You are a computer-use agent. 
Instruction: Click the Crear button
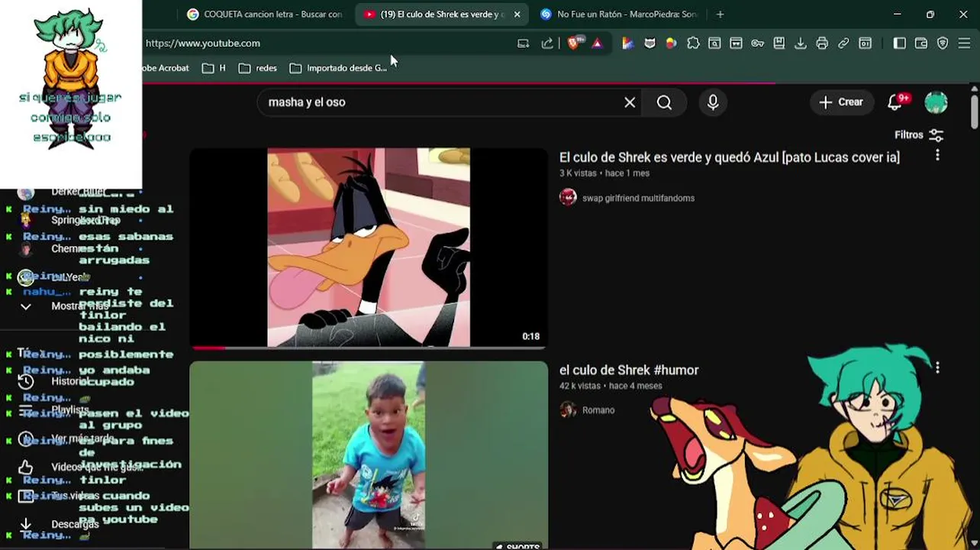(841, 102)
